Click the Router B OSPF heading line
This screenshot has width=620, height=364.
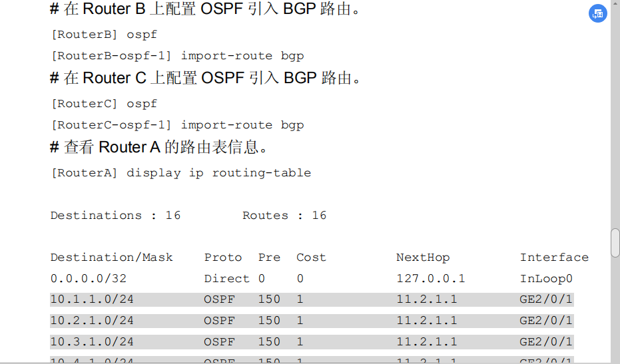[208, 10]
